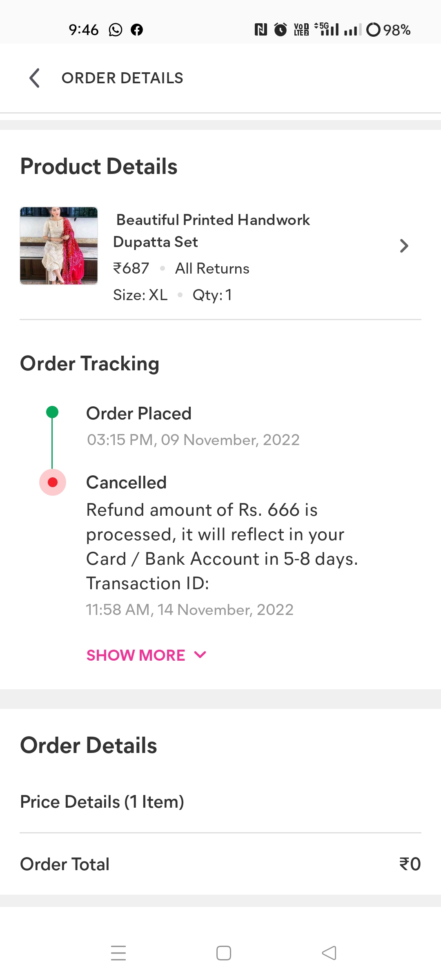This screenshot has width=441, height=980.
Task: Tap the battery indicator icon
Action: pos(373,30)
